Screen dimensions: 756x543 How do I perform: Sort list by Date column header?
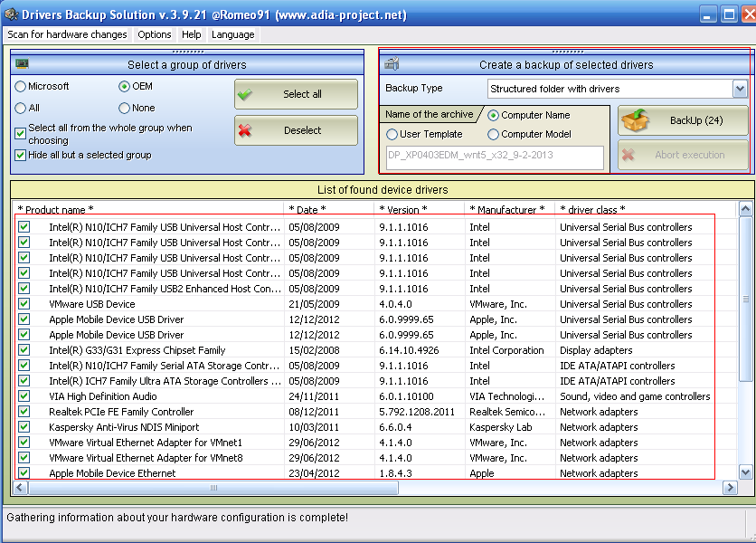point(329,209)
